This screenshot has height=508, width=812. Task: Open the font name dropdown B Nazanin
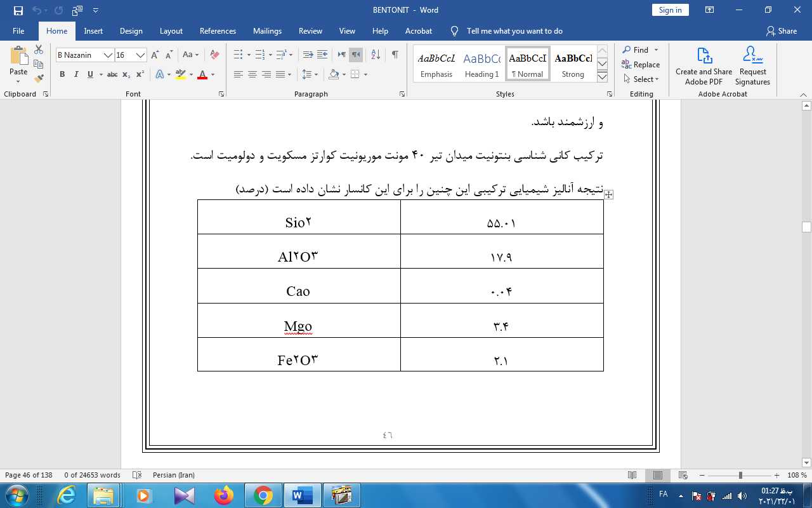click(x=108, y=55)
